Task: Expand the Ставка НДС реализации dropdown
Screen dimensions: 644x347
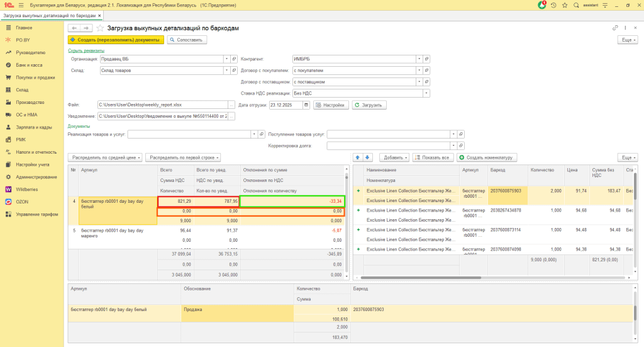Action: click(x=426, y=93)
